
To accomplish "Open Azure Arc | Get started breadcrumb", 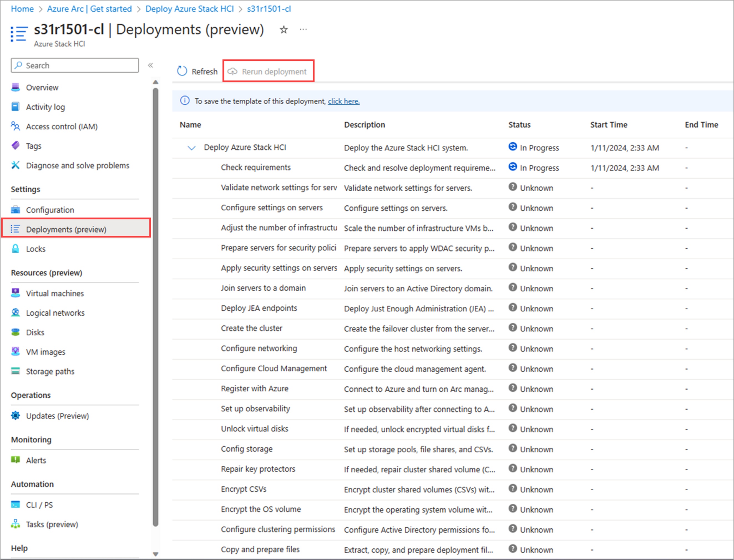I will (x=89, y=9).
